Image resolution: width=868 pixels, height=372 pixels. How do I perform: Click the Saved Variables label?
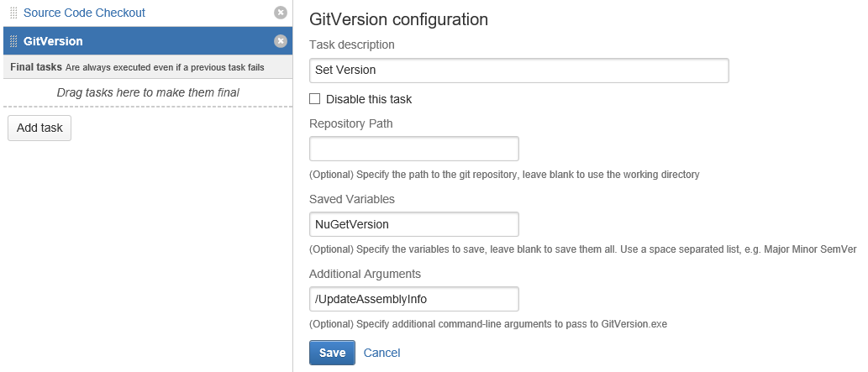click(x=352, y=199)
